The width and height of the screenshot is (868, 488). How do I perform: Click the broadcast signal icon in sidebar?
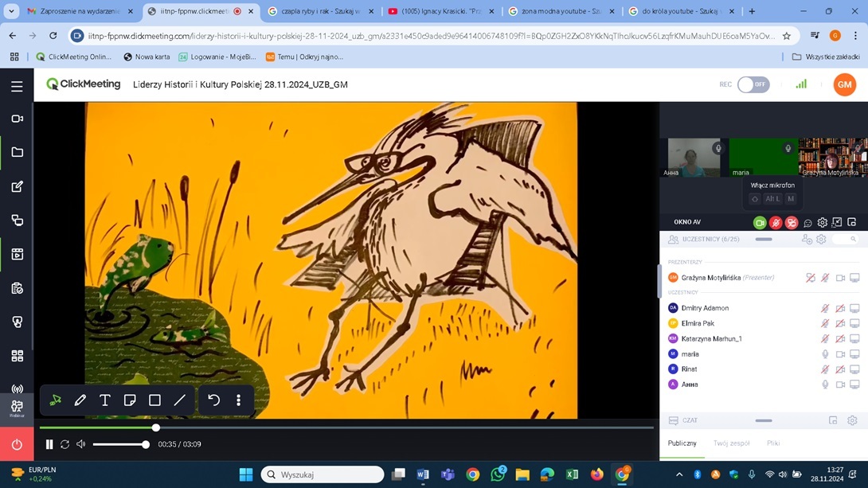17,389
